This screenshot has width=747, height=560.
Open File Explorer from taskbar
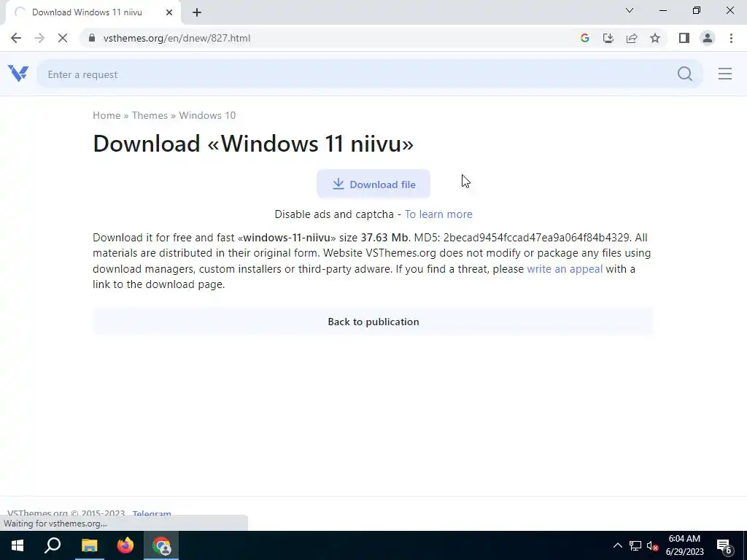(x=89, y=545)
